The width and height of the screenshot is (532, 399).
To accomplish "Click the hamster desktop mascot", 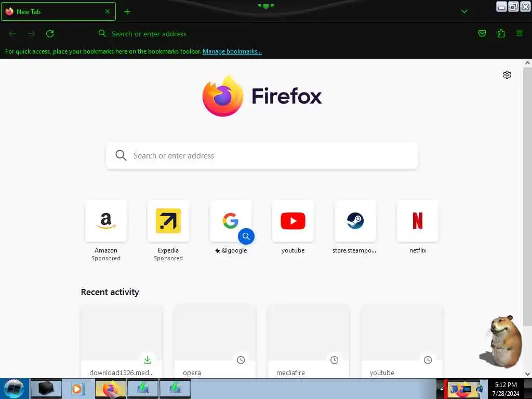I will click(501, 342).
